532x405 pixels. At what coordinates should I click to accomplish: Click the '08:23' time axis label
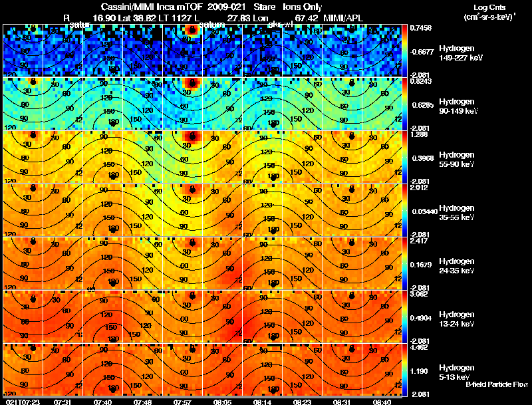tap(303, 402)
